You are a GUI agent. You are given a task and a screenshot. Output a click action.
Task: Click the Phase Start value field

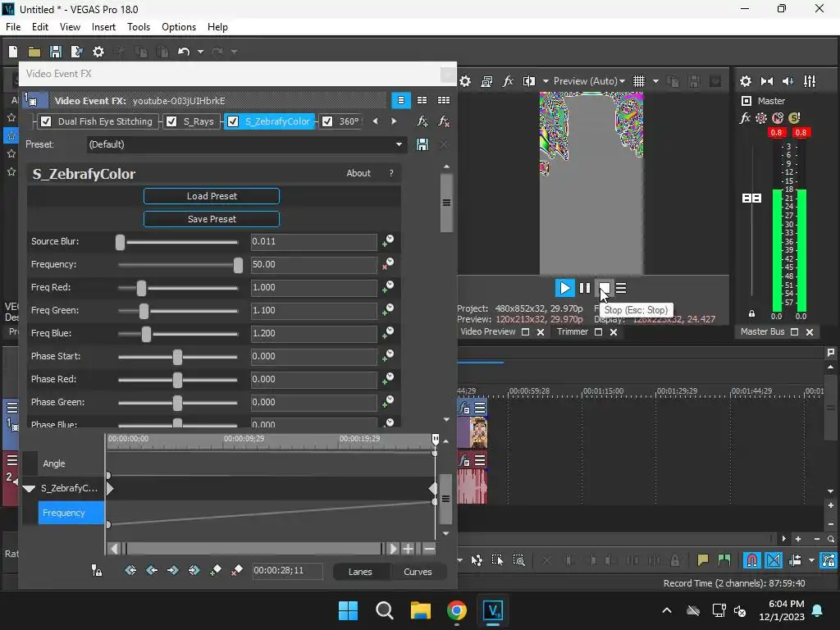(x=313, y=357)
